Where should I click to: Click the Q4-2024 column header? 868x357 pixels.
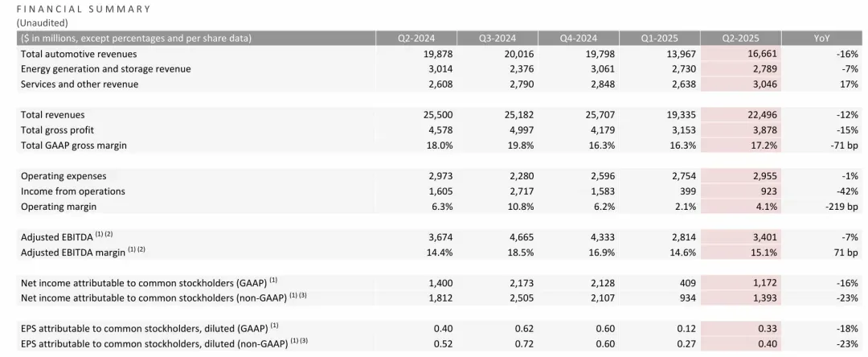coord(579,38)
